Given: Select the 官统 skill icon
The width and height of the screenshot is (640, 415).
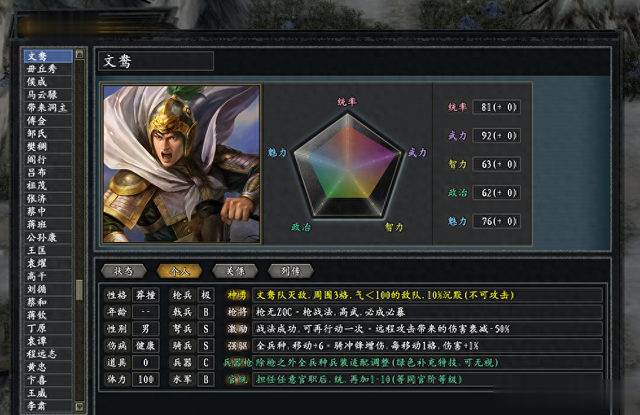Looking at the screenshot, I should tap(237, 379).
